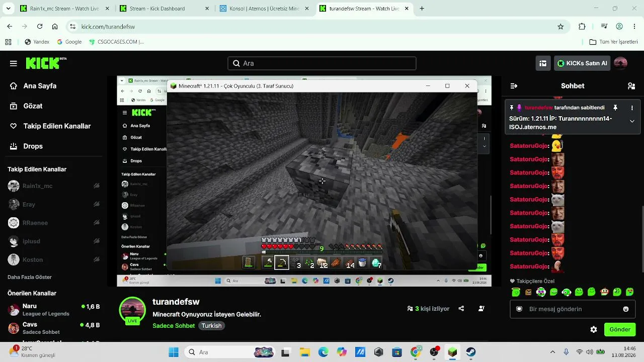Image resolution: width=644 pixels, height=362 pixels.
Task: Share the turandefsw stream
Action: [461, 309]
